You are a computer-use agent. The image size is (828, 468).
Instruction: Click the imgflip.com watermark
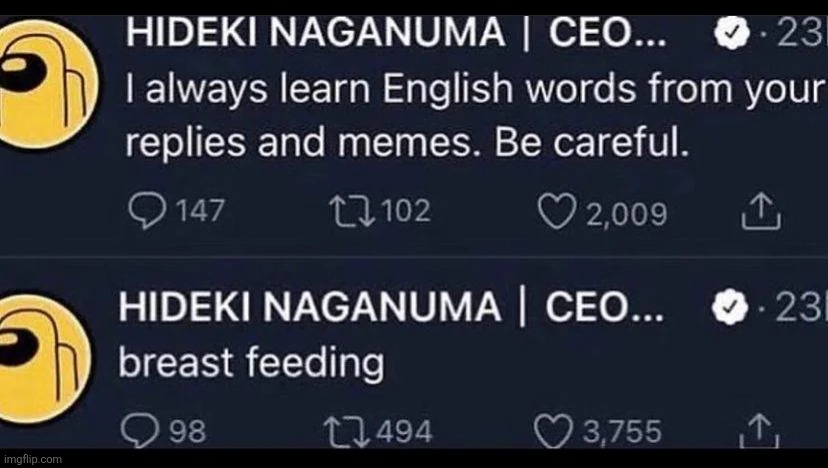pyautogui.click(x=33, y=460)
